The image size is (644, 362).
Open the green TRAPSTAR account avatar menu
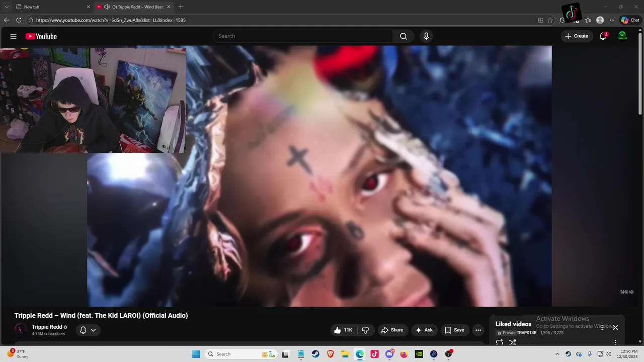(x=622, y=36)
